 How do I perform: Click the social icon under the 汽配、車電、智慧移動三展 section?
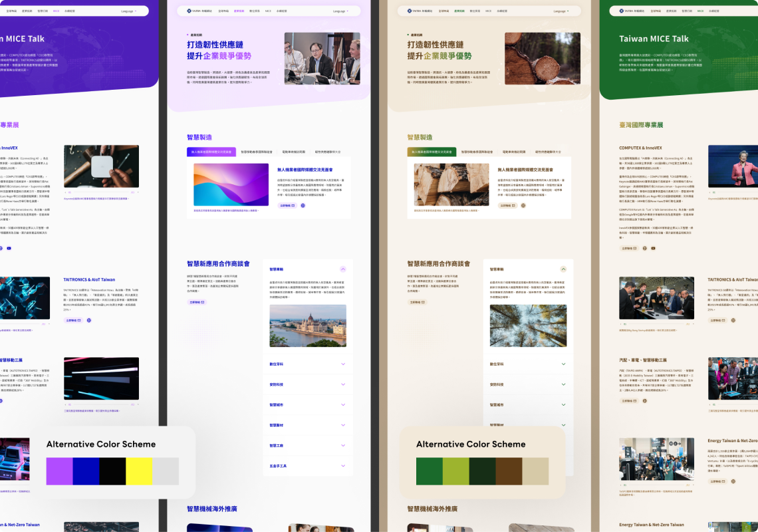pos(645,401)
